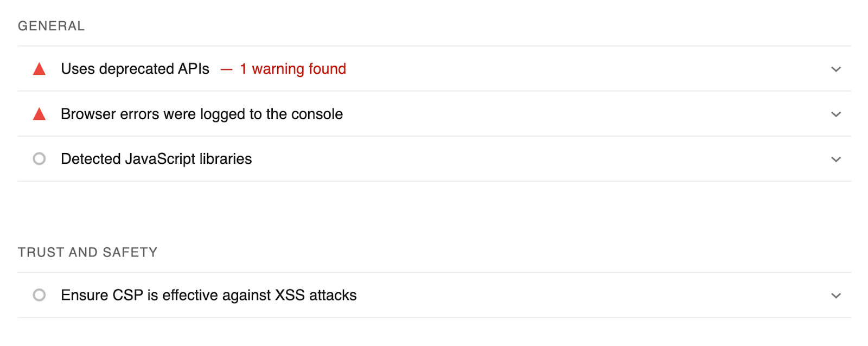This screenshot has height=346, width=868.
Task: Expand the Detected JavaScript libraries chevron
Action: 836,159
